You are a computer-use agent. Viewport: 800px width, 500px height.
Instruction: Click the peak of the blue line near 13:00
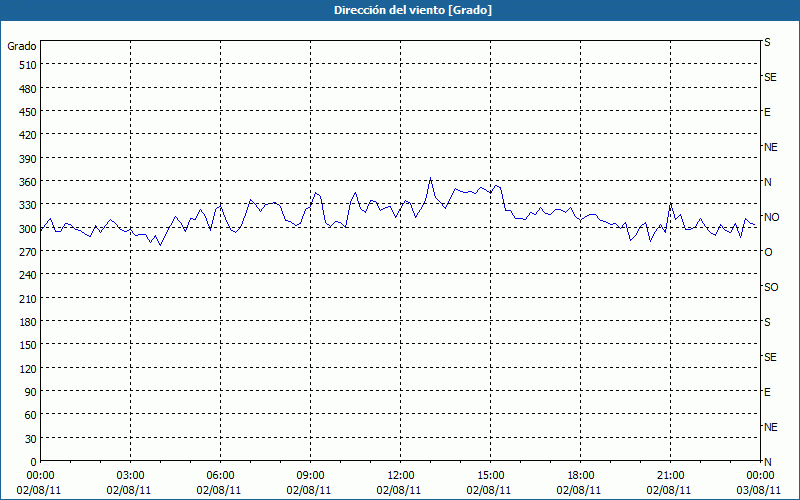point(431,178)
